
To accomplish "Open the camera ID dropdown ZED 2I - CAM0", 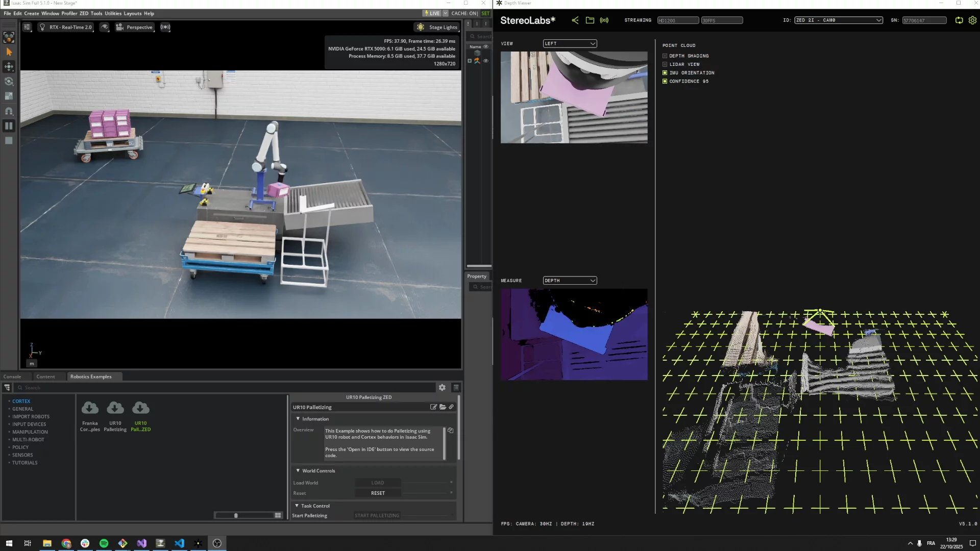I will coord(838,20).
